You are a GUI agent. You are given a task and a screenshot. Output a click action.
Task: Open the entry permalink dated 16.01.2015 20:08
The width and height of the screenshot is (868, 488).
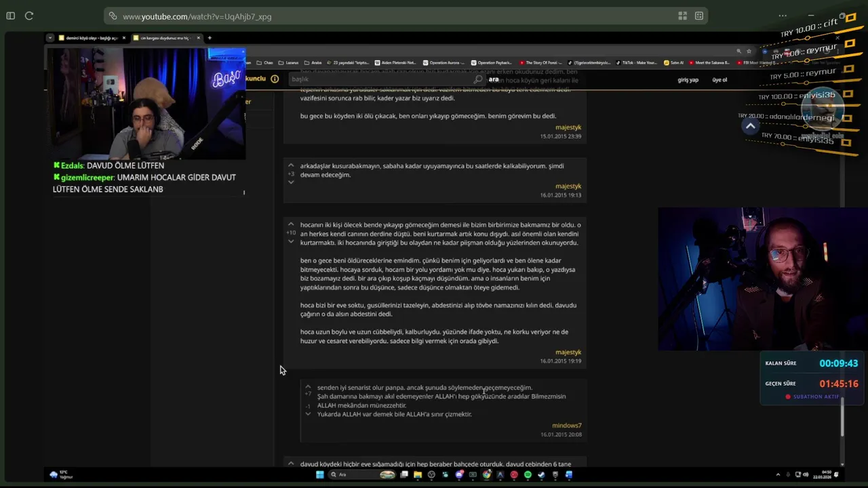coord(561,434)
